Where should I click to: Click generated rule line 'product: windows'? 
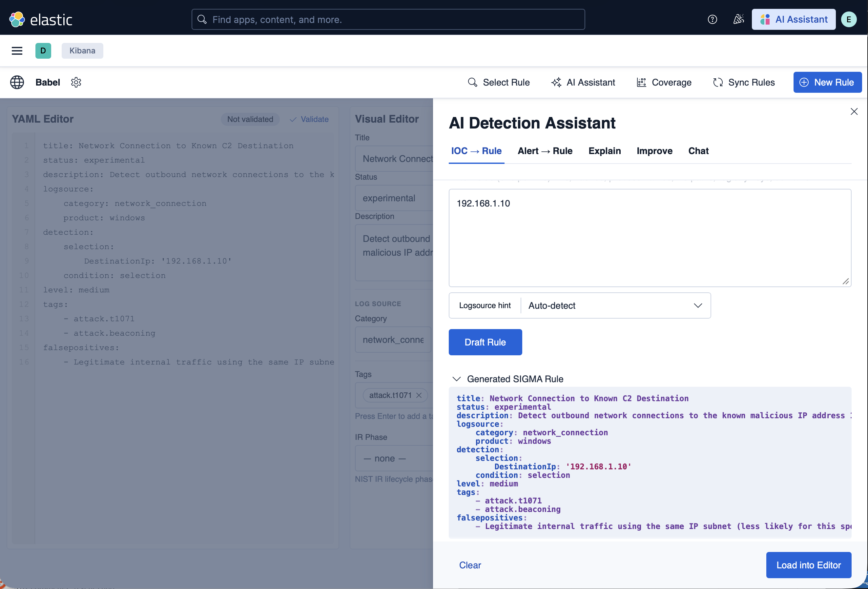(x=513, y=441)
